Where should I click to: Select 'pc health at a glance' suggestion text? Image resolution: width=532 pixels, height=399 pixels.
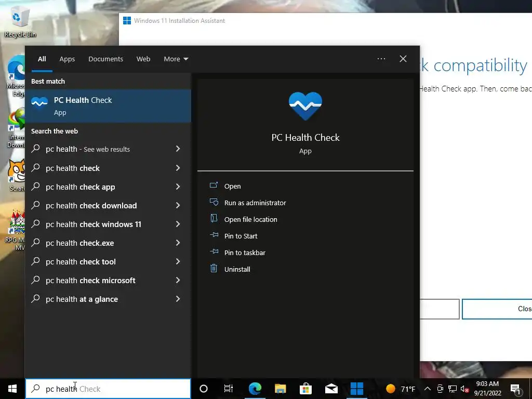[x=82, y=299]
